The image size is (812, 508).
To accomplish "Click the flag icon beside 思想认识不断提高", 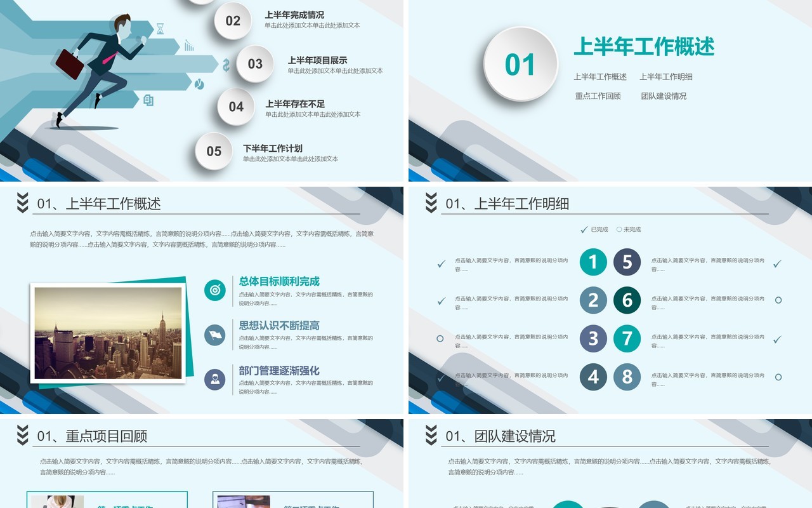I will 215,335.
